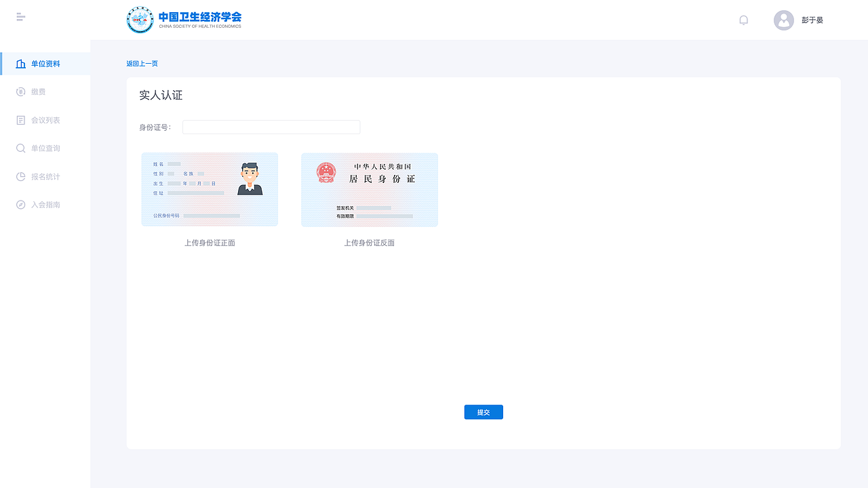Image resolution: width=868 pixels, height=488 pixels.
Task: Upload ID card front via the card image
Action: [x=210, y=189]
